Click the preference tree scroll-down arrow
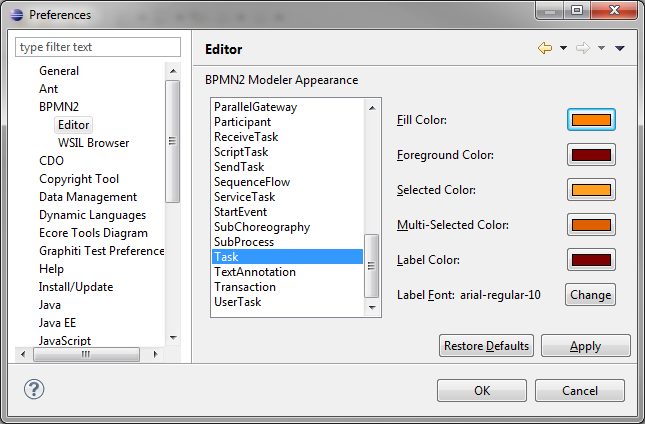Screen dimensions: 645x424 pyautogui.click(x=173, y=338)
